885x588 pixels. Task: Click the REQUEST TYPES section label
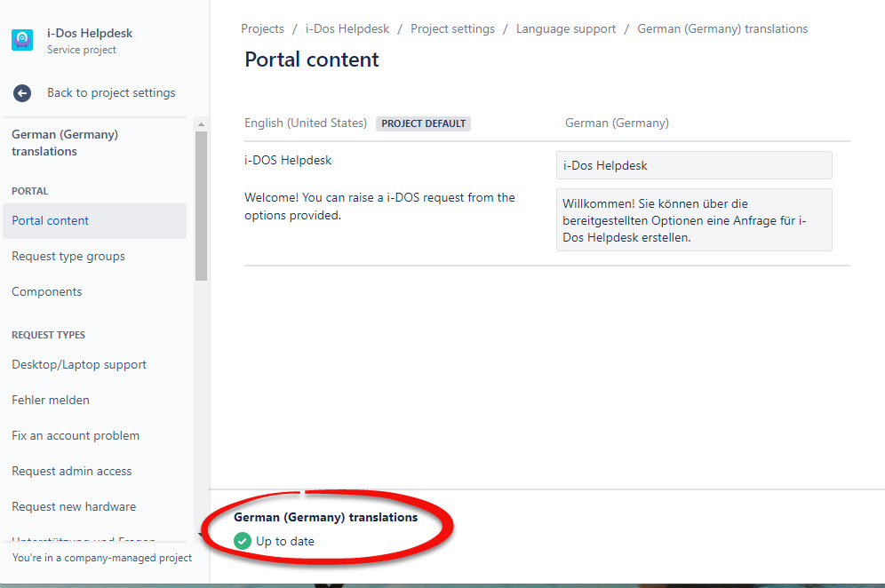(x=49, y=335)
